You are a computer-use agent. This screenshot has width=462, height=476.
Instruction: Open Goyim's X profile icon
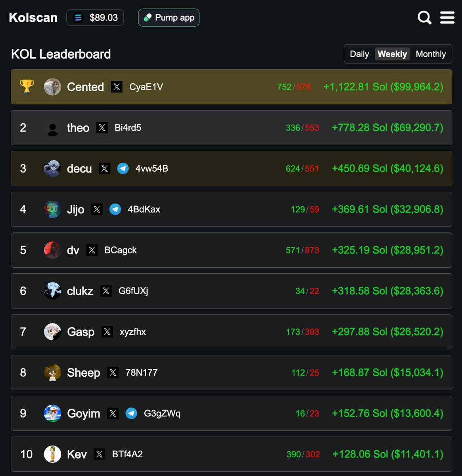click(x=113, y=414)
